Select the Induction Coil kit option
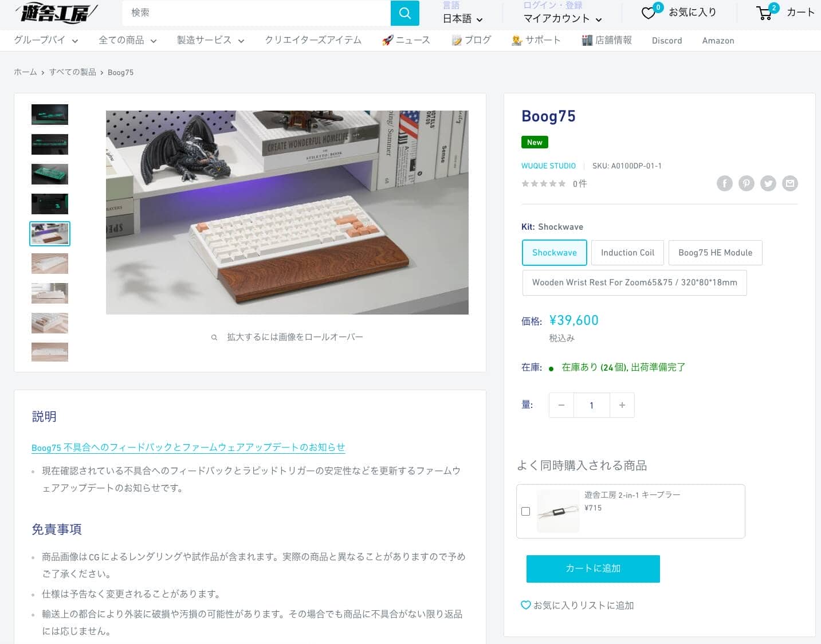This screenshot has height=644, width=821. [x=627, y=253]
